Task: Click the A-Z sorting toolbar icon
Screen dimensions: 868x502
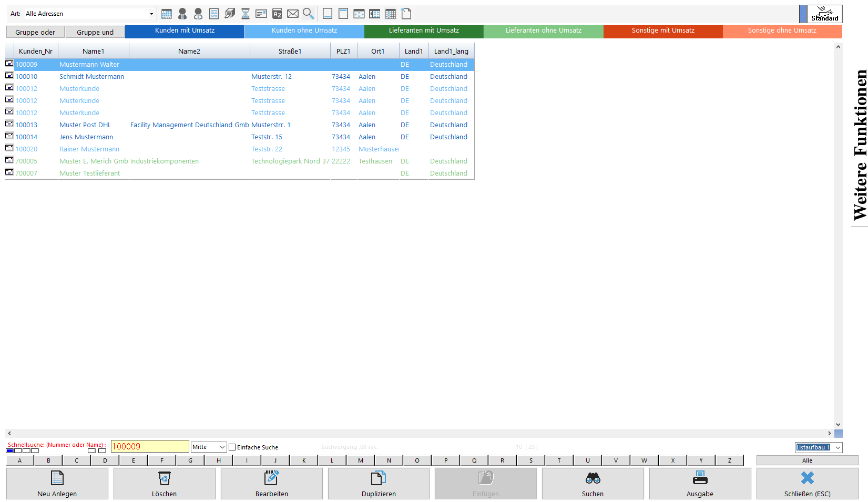Action: [x=277, y=14]
